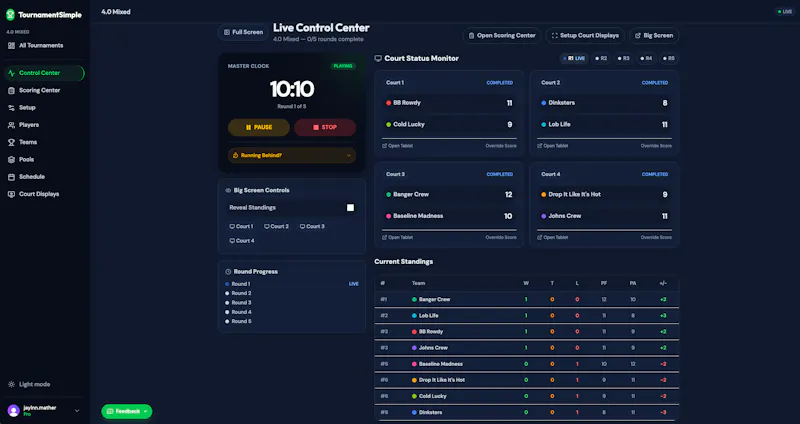800x424 pixels.
Task: Click Drop It Like It's Hot score on Court 4
Action: [x=665, y=195]
